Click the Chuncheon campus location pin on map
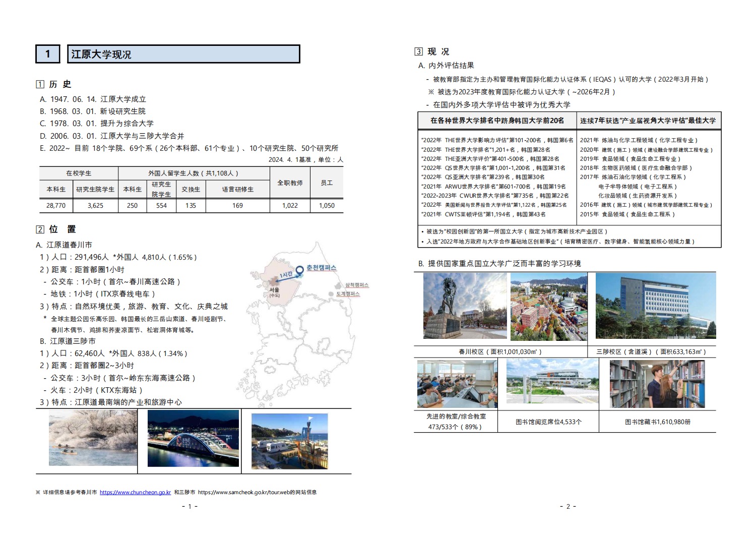 click(300, 270)
